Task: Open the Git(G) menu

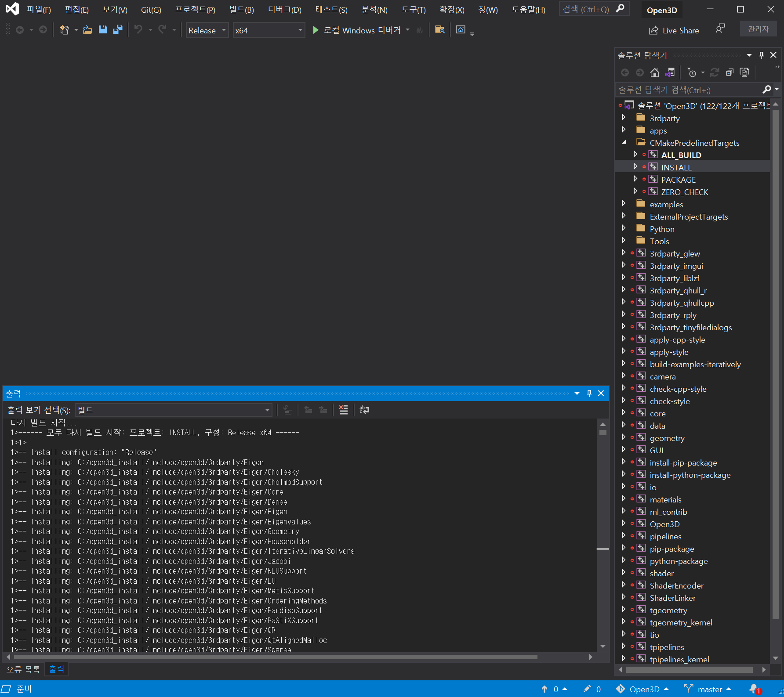Action: [x=151, y=10]
